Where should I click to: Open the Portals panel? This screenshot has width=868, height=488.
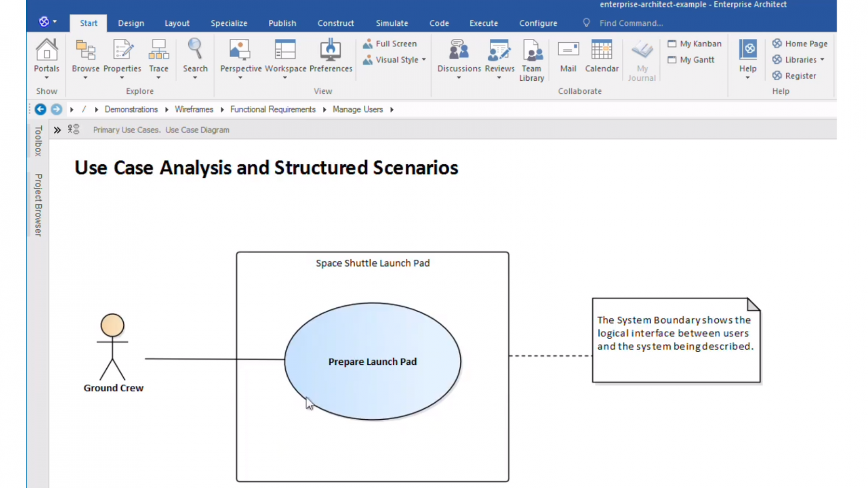click(46, 56)
